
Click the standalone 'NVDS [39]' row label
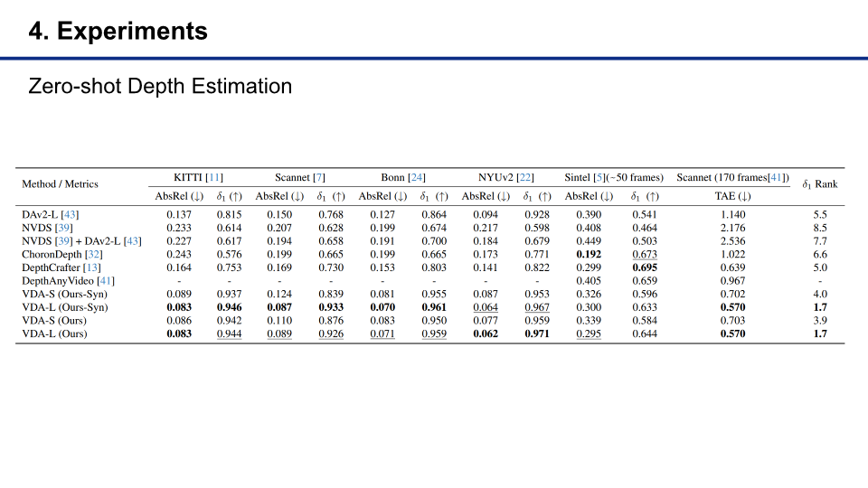pos(47,228)
